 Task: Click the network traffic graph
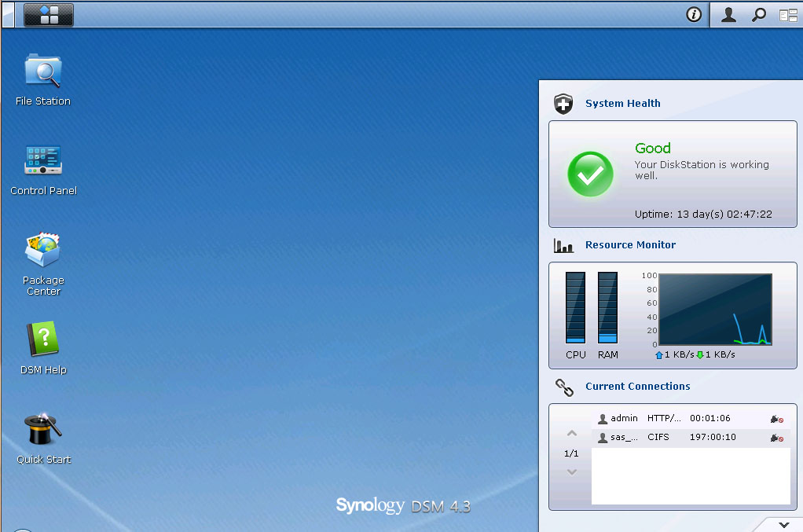point(715,310)
